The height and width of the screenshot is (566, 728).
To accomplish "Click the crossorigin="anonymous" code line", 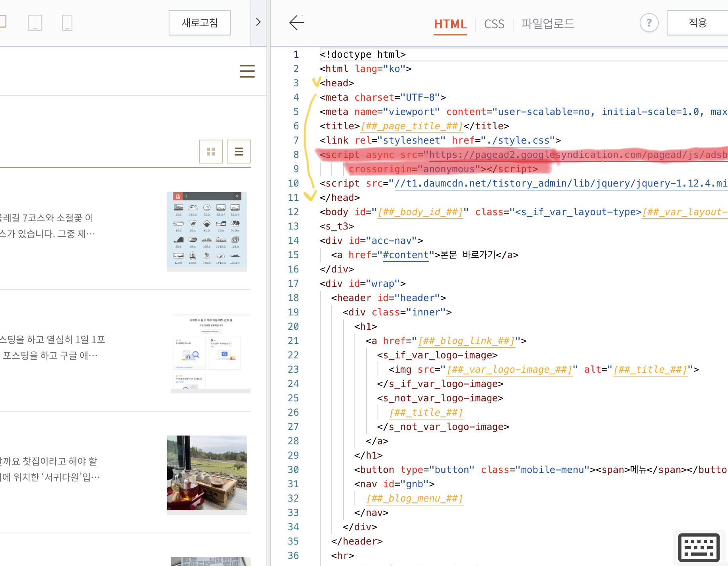I will (x=443, y=169).
